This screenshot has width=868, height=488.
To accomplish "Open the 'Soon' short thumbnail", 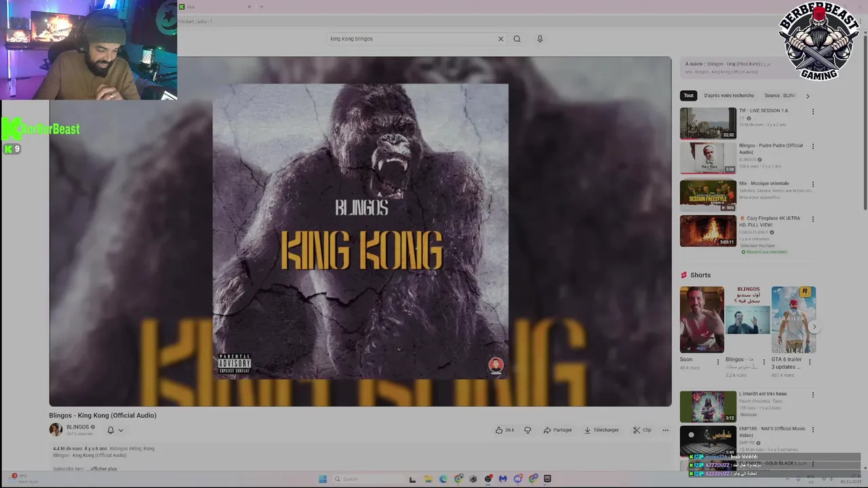I will tap(702, 319).
